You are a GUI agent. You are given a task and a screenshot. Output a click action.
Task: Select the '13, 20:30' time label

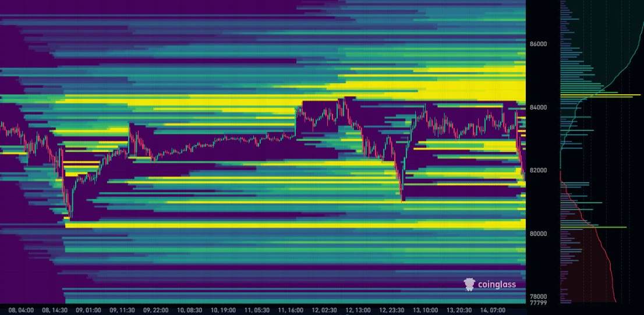click(459, 310)
